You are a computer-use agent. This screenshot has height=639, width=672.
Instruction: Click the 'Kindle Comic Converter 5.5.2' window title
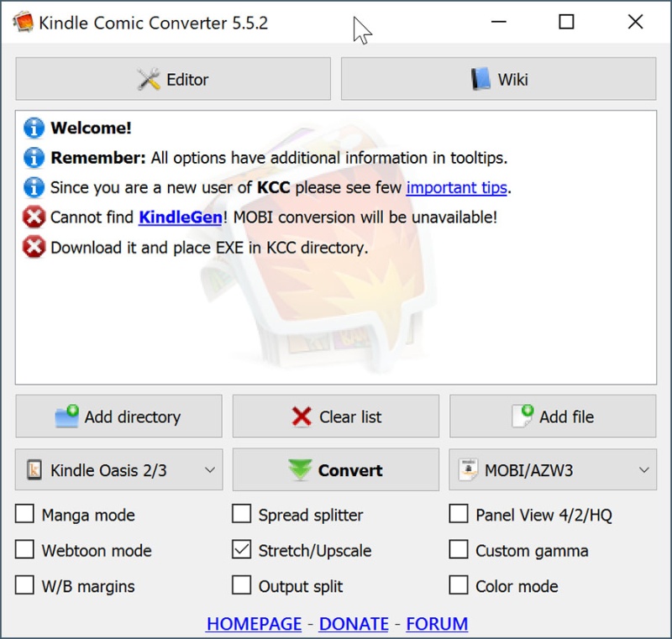click(153, 23)
